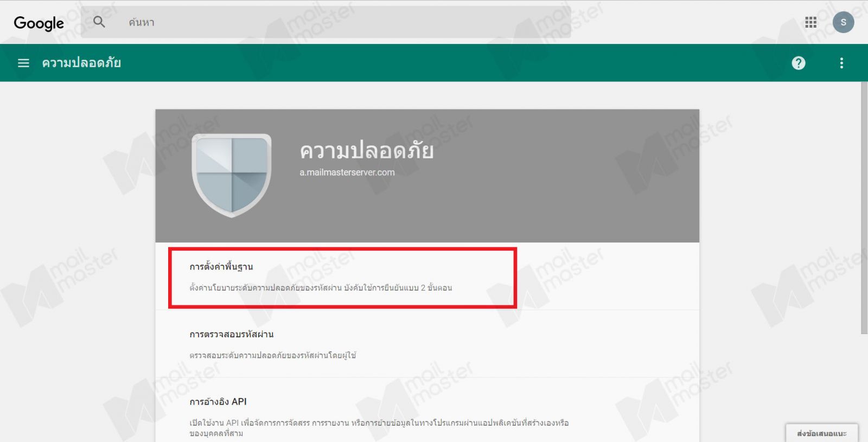Click the help question mark icon
The height and width of the screenshot is (442, 868).
click(x=799, y=63)
